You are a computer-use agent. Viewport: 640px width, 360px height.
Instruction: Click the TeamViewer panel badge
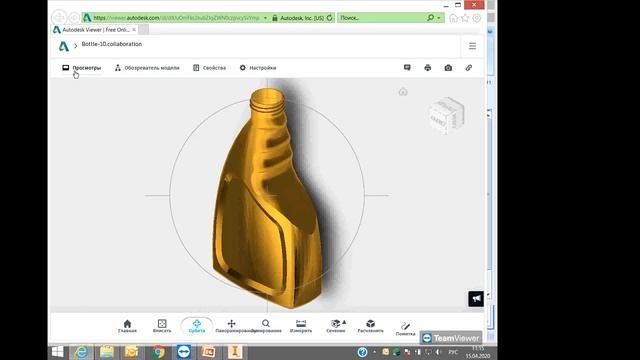[451, 338]
